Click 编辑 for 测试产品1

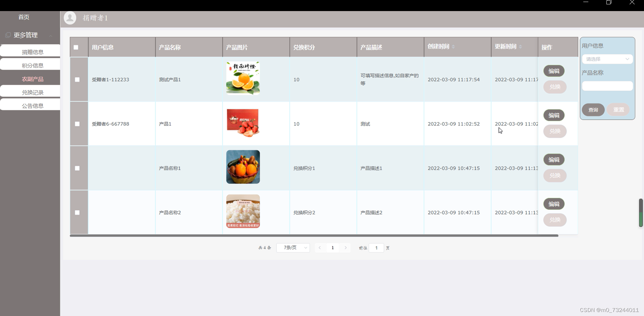(x=554, y=71)
